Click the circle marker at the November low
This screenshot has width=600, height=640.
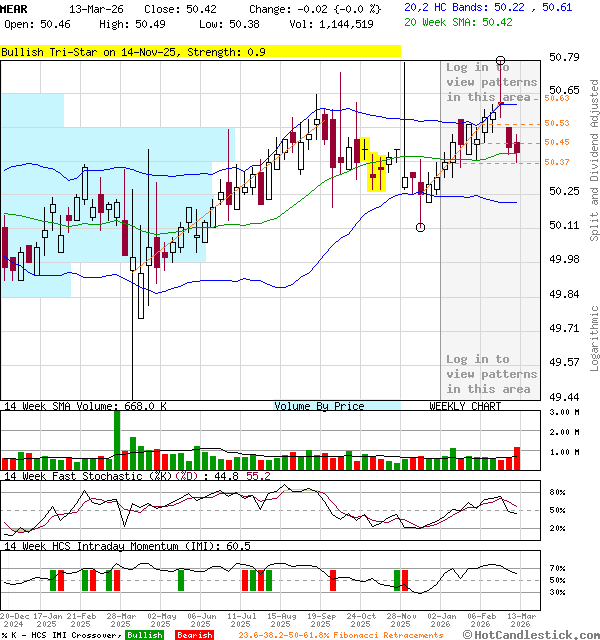tap(420, 228)
